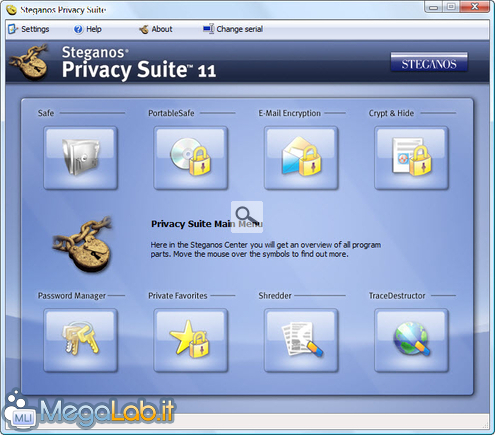The width and height of the screenshot is (495, 435).
Task: Click the blue Help question-mark icon
Action: pyautogui.click(x=78, y=29)
